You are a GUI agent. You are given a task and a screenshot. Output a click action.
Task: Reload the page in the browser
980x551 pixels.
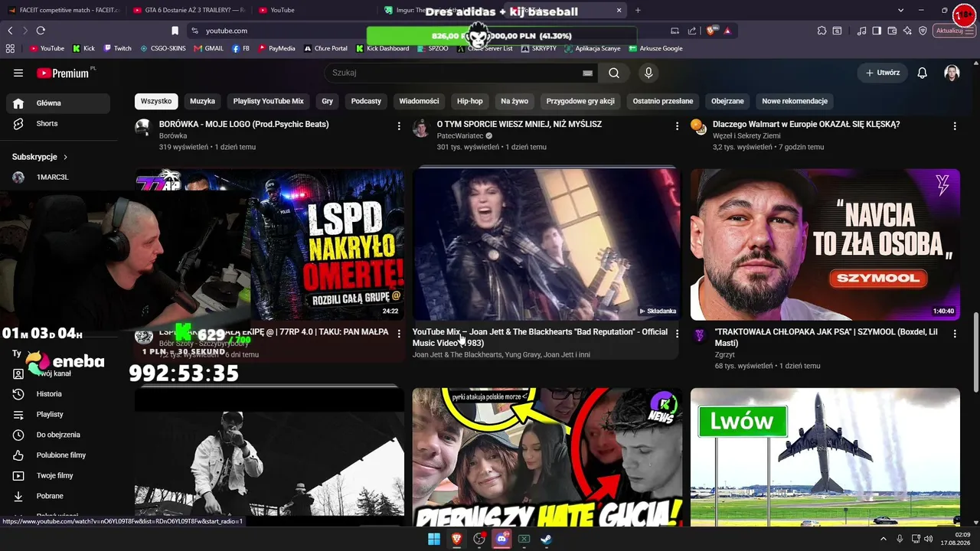click(x=41, y=31)
